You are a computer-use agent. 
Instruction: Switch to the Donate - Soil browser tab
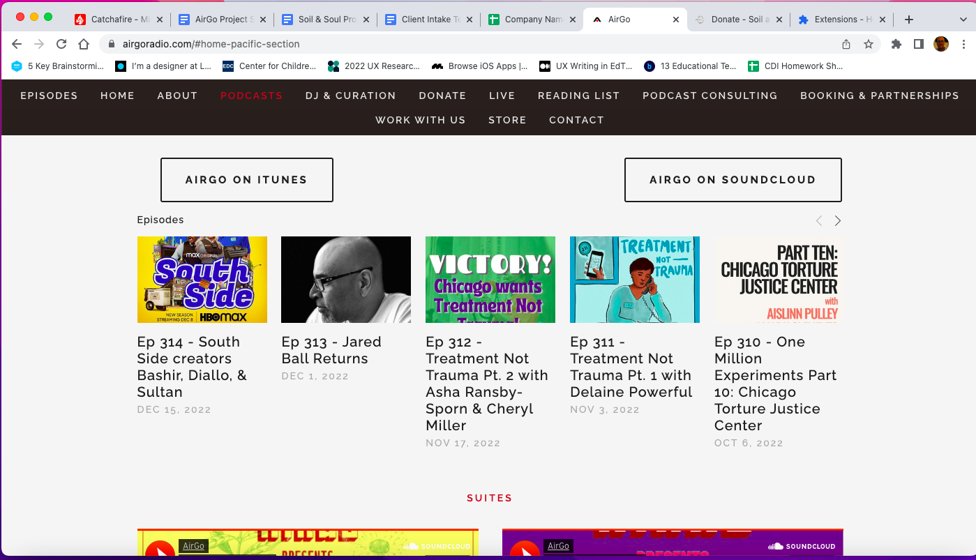click(x=738, y=20)
